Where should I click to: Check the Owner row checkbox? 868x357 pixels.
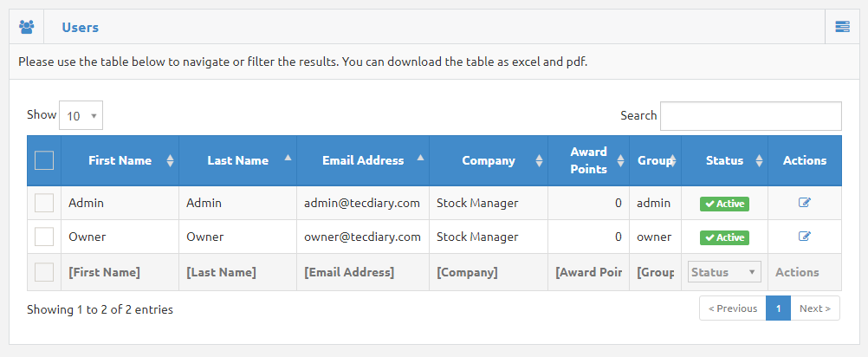[x=44, y=237]
